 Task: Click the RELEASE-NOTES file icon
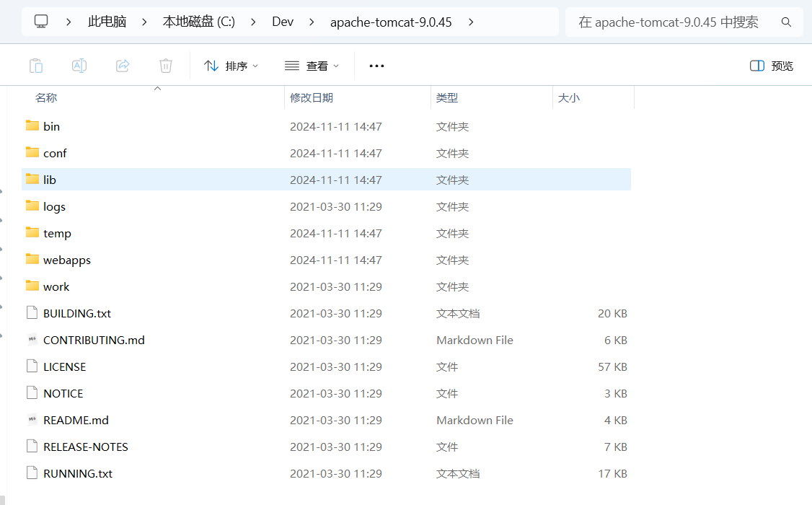click(x=32, y=446)
